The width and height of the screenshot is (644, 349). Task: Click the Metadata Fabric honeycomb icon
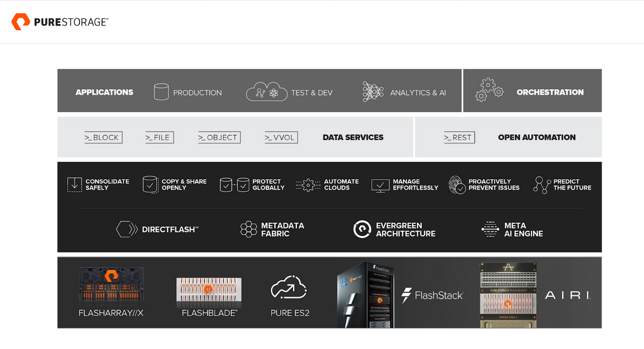[249, 229]
